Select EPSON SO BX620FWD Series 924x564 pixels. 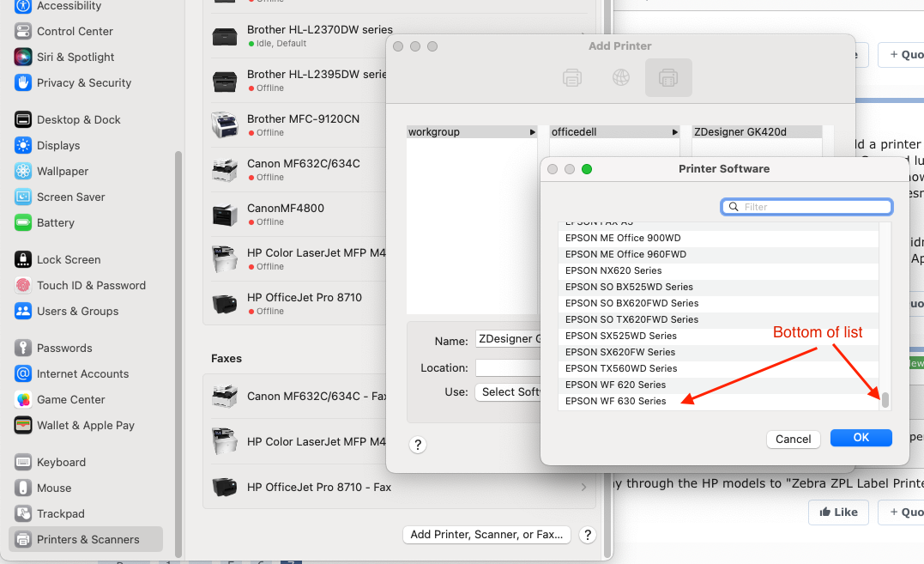pyautogui.click(x=718, y=304)
